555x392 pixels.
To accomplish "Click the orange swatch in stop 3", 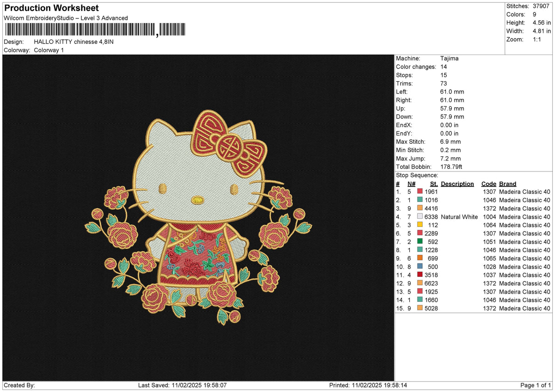I will point(420,208).
